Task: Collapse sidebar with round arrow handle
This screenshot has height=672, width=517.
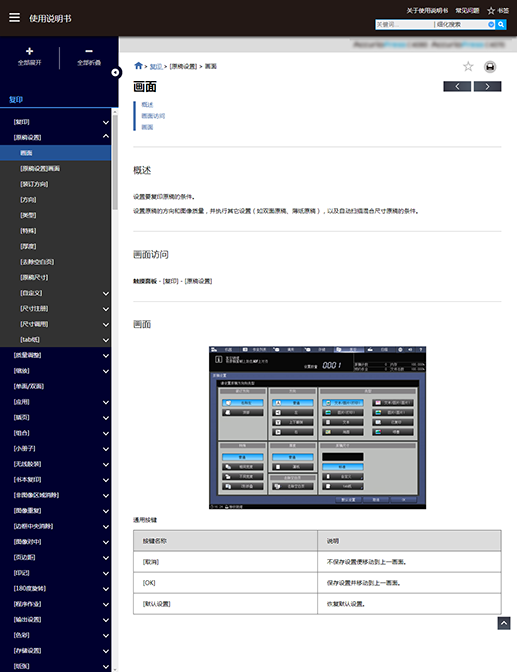Action: coord(115,72)
